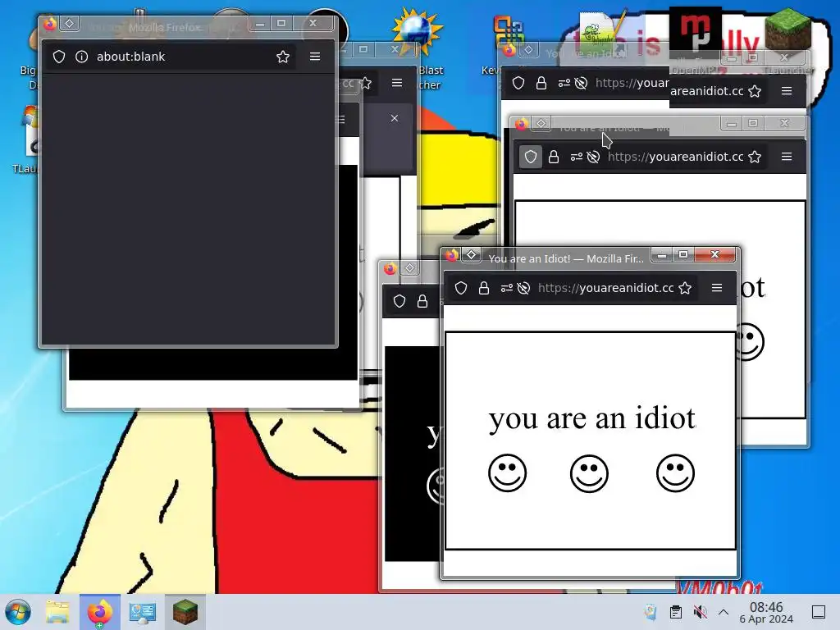840x630 pixels.
Task: Click highlighted shield icon in middle-right Idiot window
Action: [531, 157]
